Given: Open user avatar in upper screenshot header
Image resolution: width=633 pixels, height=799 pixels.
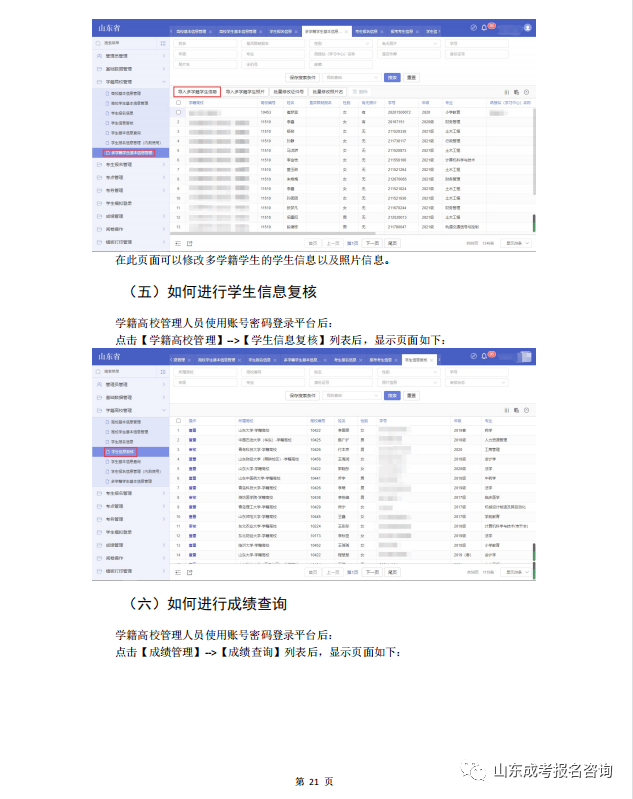Looking at the screenshot, I should pyautogui.click(x=528, y=28).
